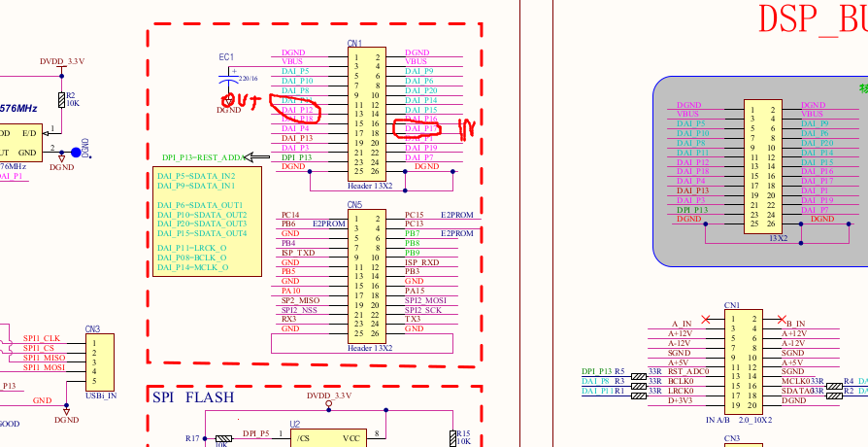The height and width of the screenshot is (447, 868).
Task: Select the PA10 net label
Action: click(x=290, y=291)
